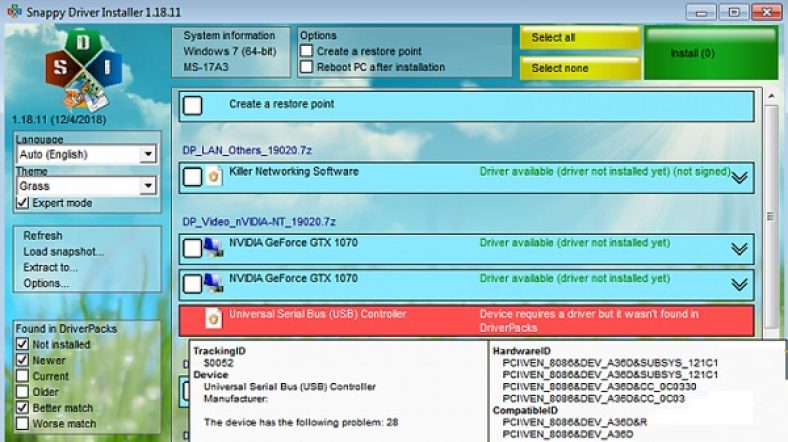Click TrackingID value 50052

(x=218, y=363)
